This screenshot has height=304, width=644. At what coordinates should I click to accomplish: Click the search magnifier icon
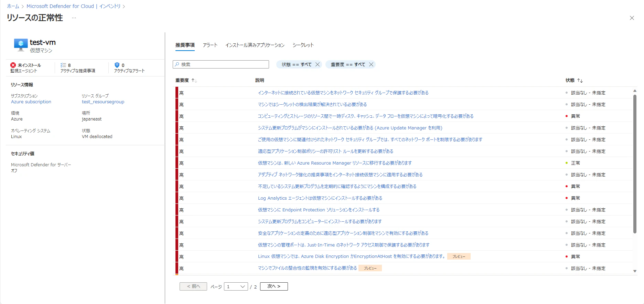point(177,64)
